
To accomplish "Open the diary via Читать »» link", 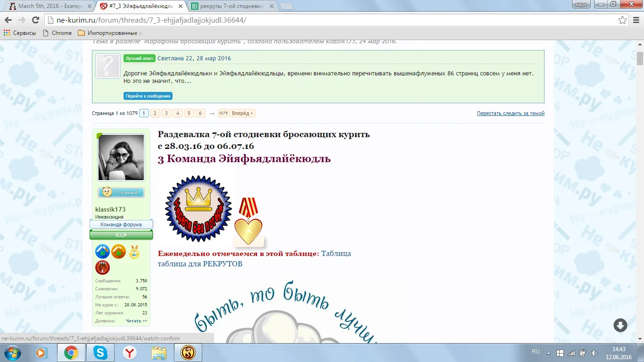I will 137,321.
